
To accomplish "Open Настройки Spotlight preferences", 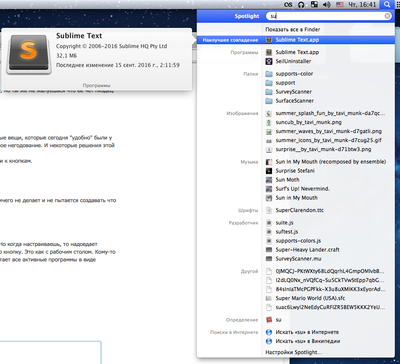I will pyautogui.click(x=293, y=352).
